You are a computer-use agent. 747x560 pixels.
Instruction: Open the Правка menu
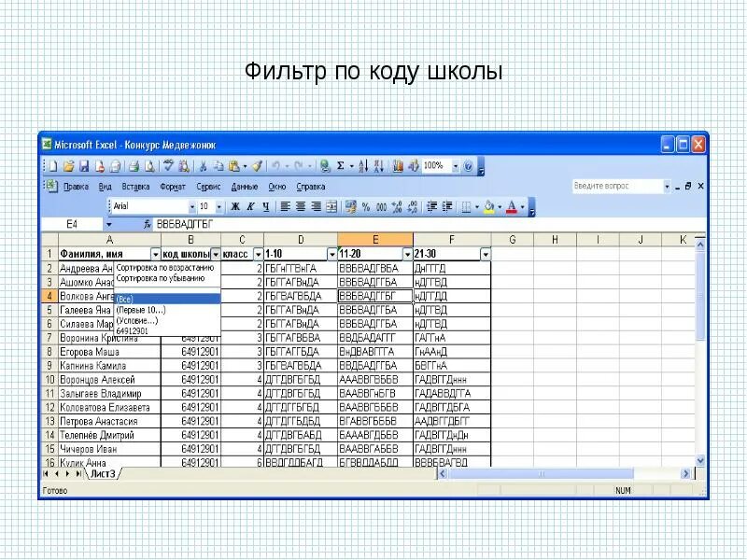(77, 187)
